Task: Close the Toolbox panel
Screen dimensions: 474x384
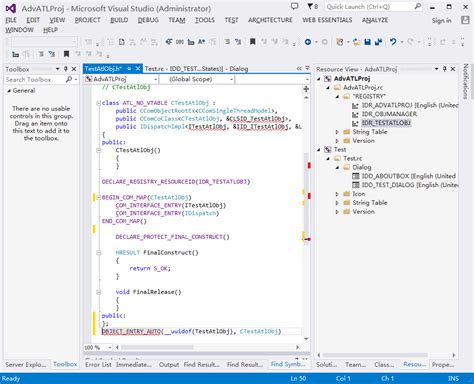Action: point(74,69)
